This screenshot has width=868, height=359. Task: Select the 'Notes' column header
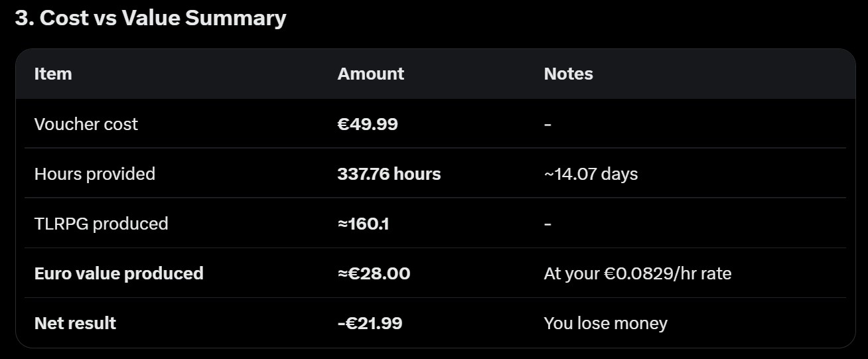click(x=568, y=74)
